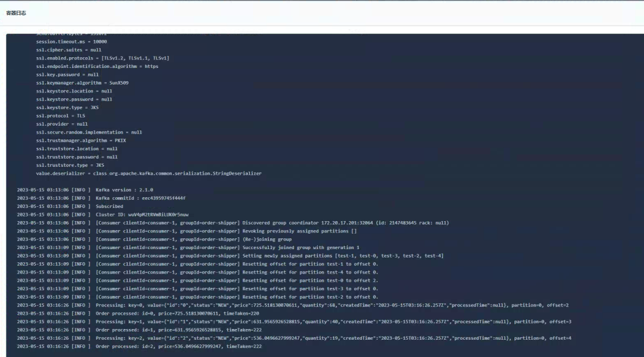The image size is (644, 357).
Task: Select Resetting offset for partition test-3 line
Action: 197,288
